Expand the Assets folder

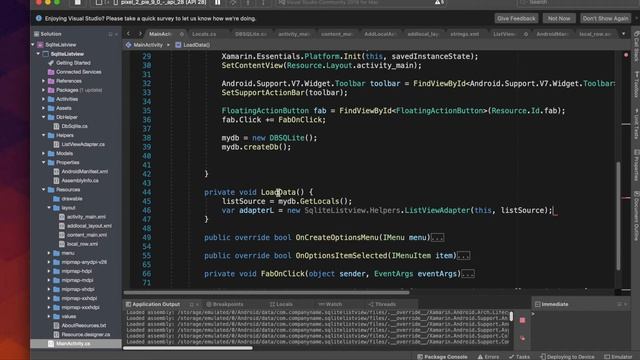click(44, 108)
